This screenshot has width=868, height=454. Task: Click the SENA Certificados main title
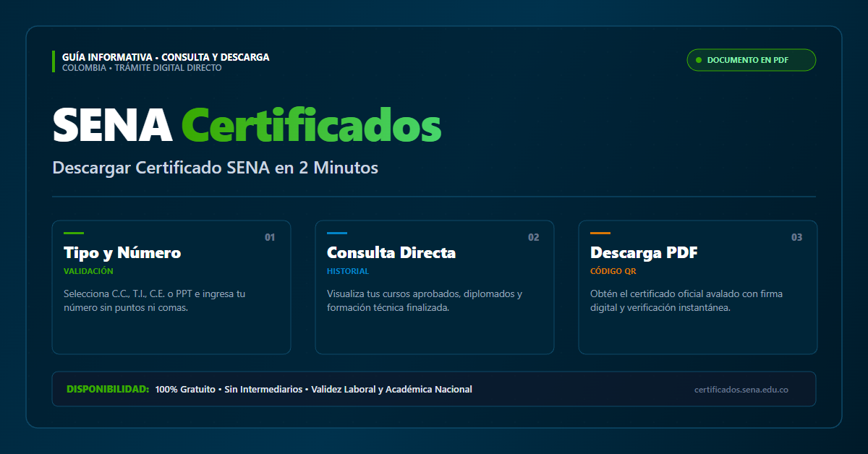(x=247, y=125)
